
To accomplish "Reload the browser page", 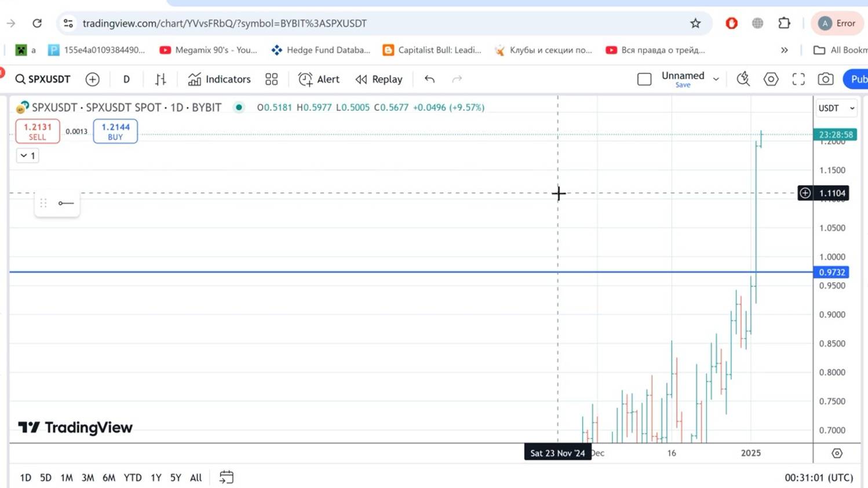I will click(37, 23).
